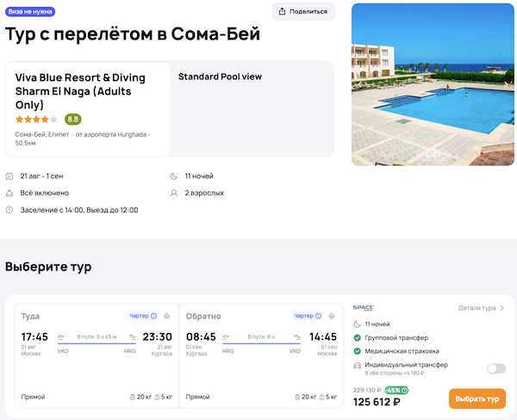This screenshot has width=517, height=420.
Task: Open the hotel pool photo thumbnail
Action: click(x=433, y=84)
